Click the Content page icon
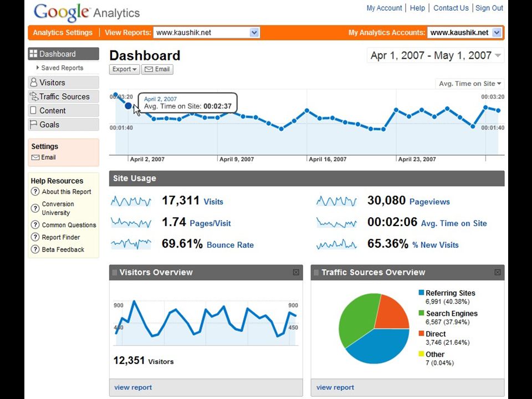532x399 pixels. [x=33, y=110]
